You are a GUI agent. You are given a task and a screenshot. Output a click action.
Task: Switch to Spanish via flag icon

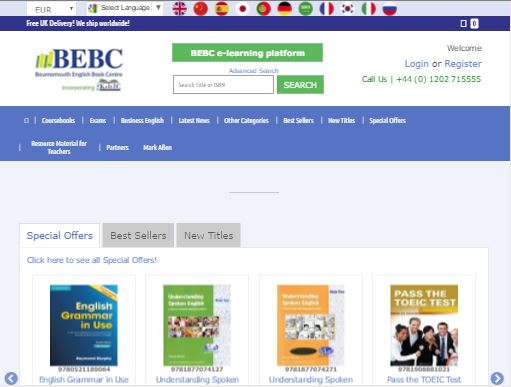coord(222,9)
